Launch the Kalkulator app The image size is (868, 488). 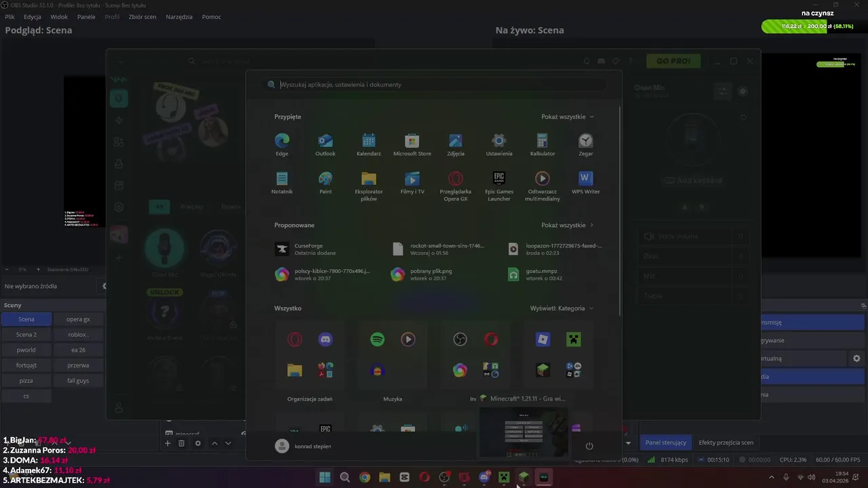542,145
